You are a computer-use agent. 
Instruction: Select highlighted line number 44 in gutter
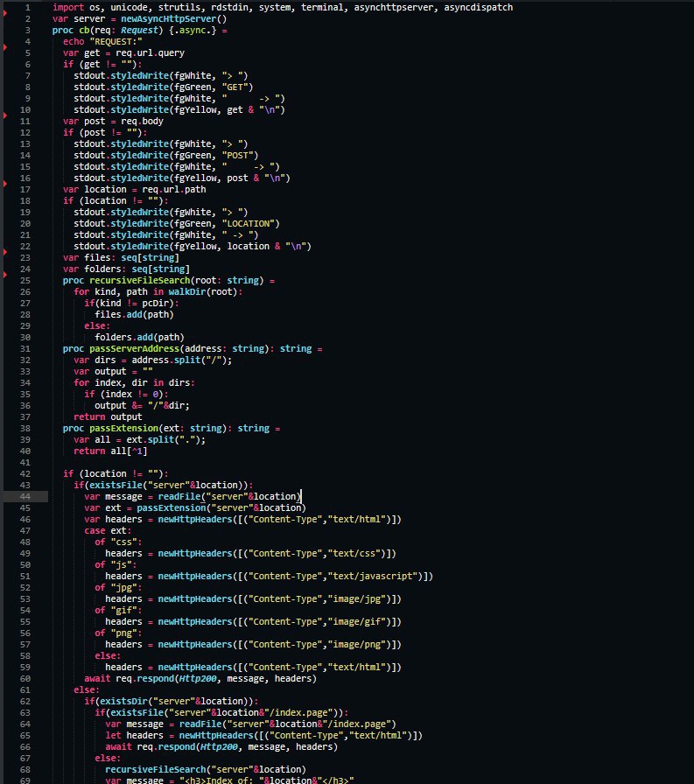[25, 496]
